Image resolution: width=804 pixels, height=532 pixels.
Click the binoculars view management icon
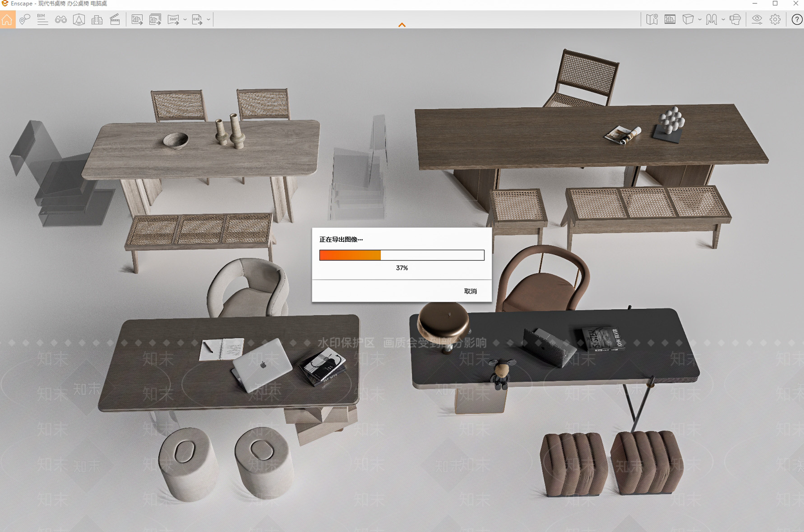61,20
